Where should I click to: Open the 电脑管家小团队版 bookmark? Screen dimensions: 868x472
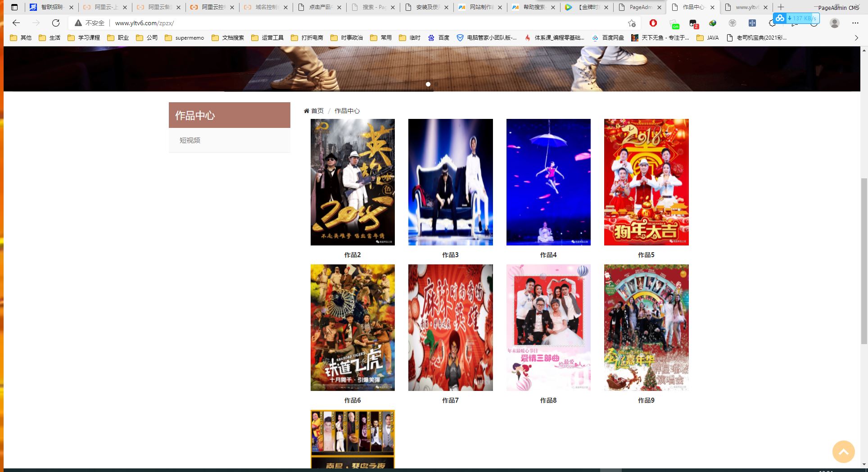pos(487,38)
